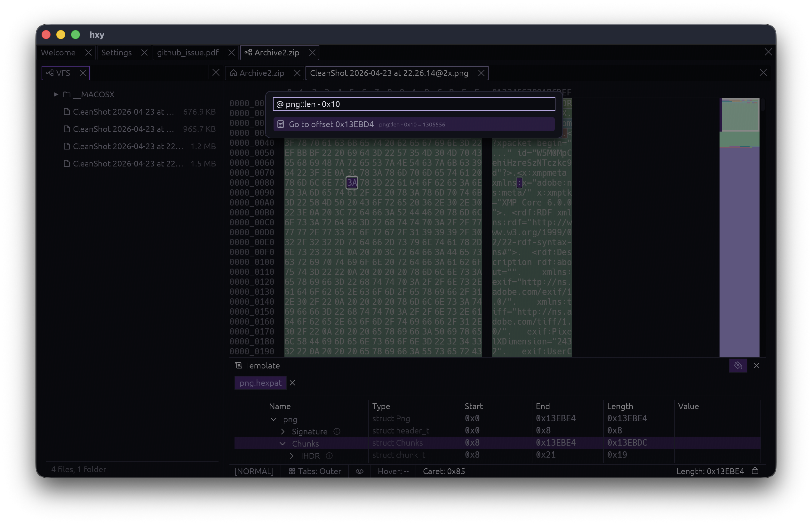Viewport: 812px width, 525px height.
Task: Close the hex editor tab group
Action: click(x=763, y=72)
